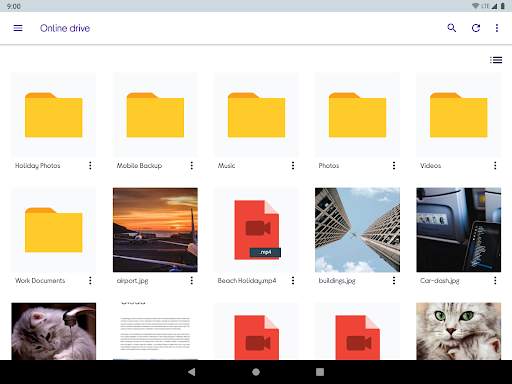512x384 pixels.
Task: Open the Work Documents folder
Action: (54, 230)
